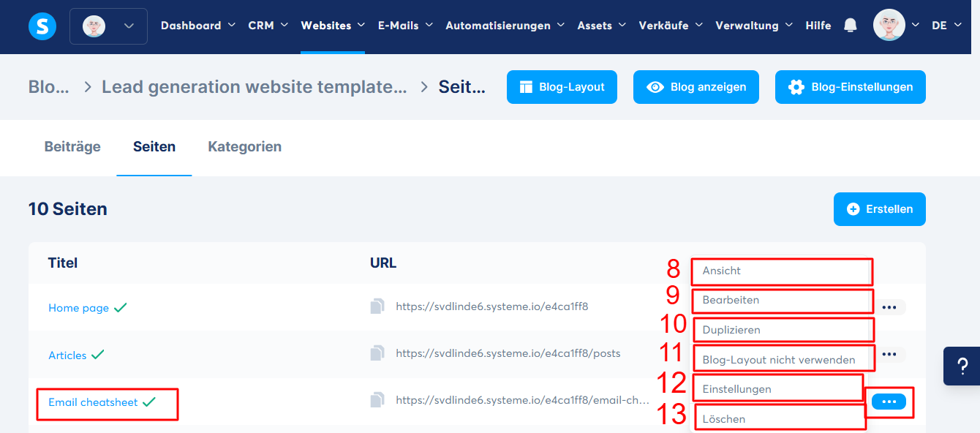Select Ansicht in the context menu
This screenshot has width=980, height=433.
pyautogui.click(x=781, y=271)
